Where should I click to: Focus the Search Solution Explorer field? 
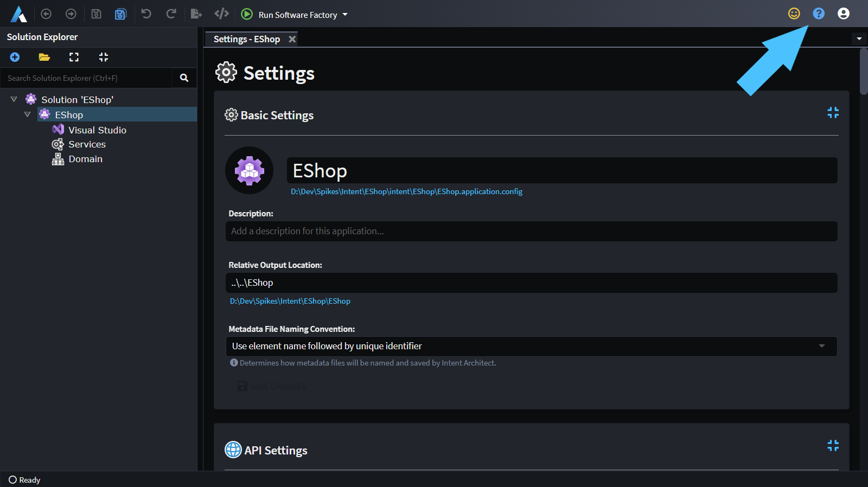click(x=86, y=78)
